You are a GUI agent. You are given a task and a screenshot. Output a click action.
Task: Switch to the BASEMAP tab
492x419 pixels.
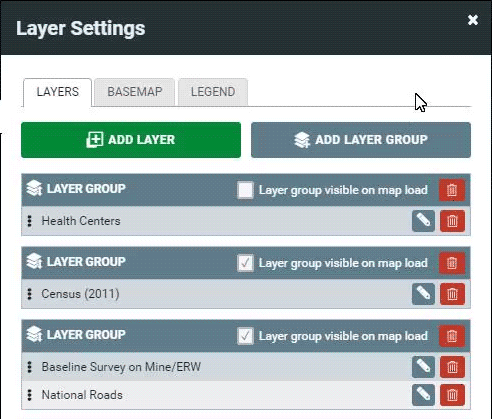(x=135, y=92)
